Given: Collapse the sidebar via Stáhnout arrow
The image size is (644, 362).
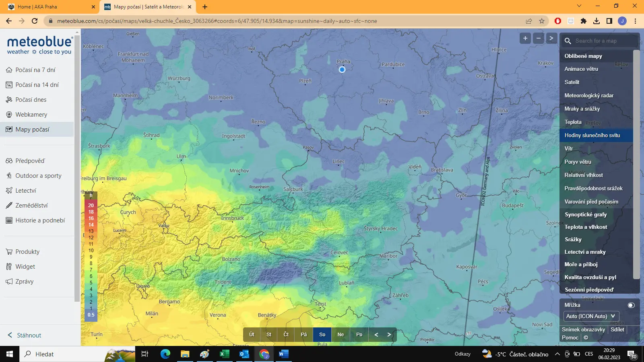Looking at the screenshot, I should [x=10, y=335].
